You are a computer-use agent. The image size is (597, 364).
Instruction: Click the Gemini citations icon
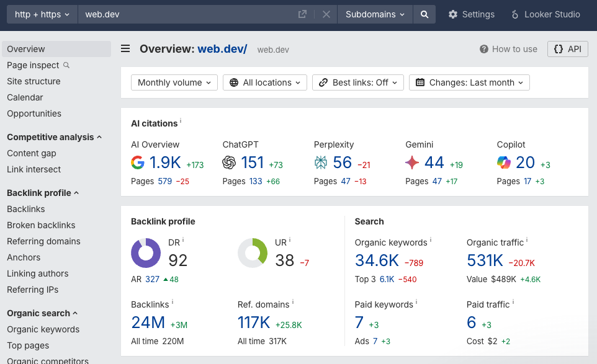coord(411,162)
